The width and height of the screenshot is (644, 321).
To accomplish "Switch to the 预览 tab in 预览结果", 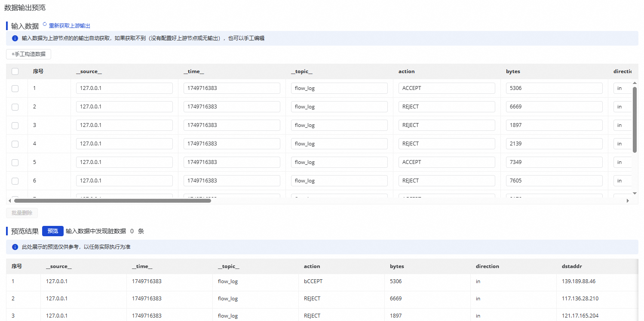I will coord(52,231).
